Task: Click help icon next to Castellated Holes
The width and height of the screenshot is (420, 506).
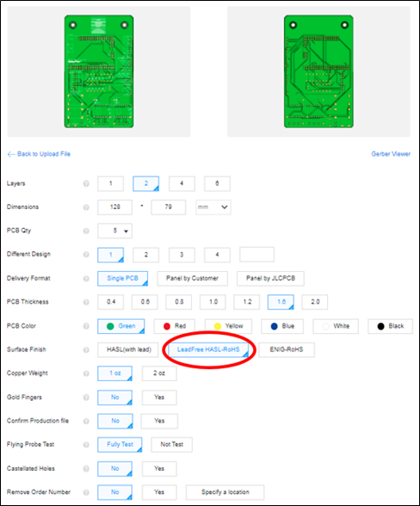Action: tap(86, 468)
